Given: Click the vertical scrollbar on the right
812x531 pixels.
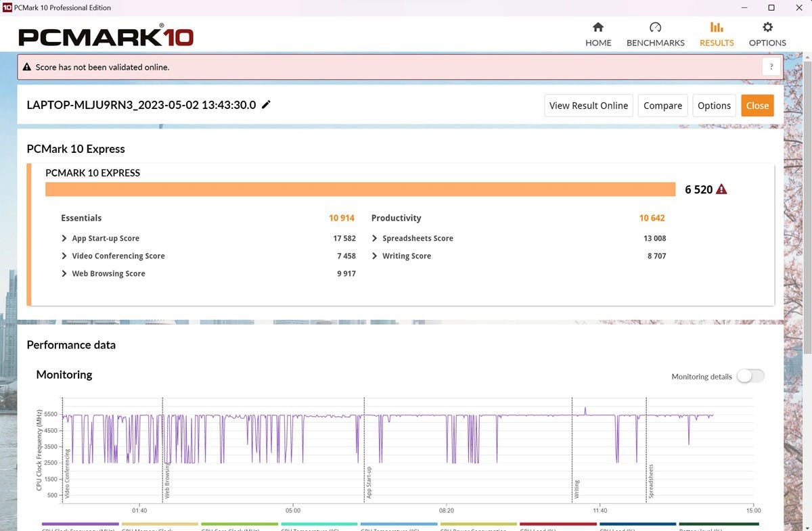Looking at the screenshot, I should coord(806,203).
